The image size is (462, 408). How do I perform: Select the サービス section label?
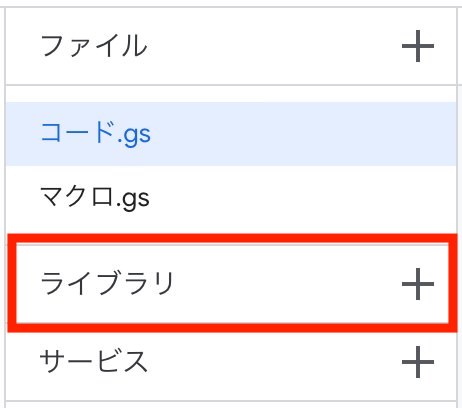pyautogui.click(x=94, y=362)
